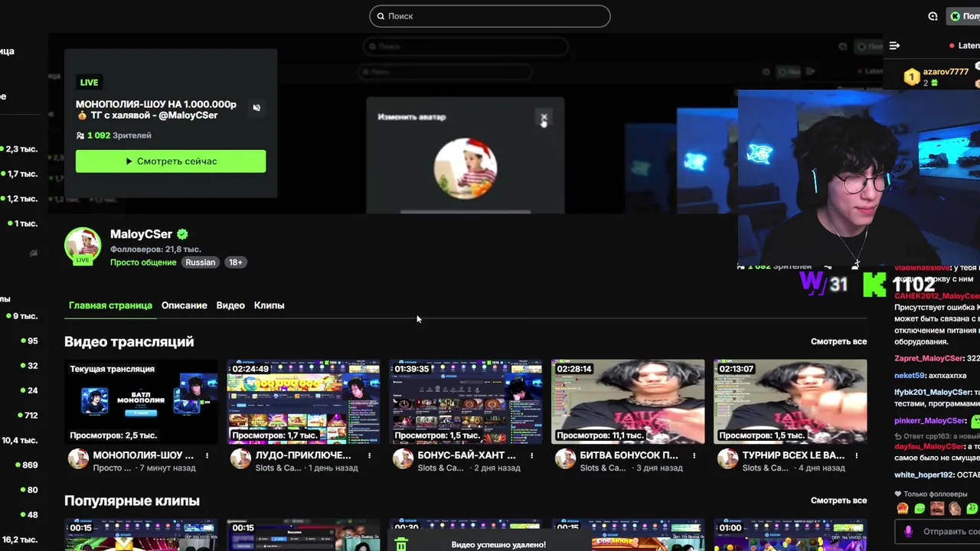
Task: Select the 18+ tag
Action: [236, 262]
